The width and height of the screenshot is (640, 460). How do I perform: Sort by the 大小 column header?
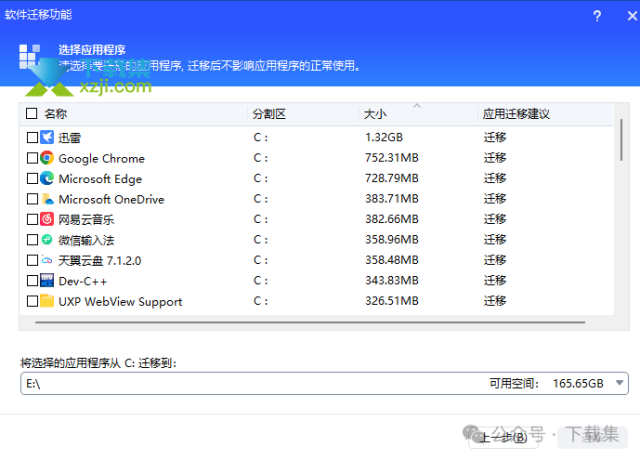(375, 114)
